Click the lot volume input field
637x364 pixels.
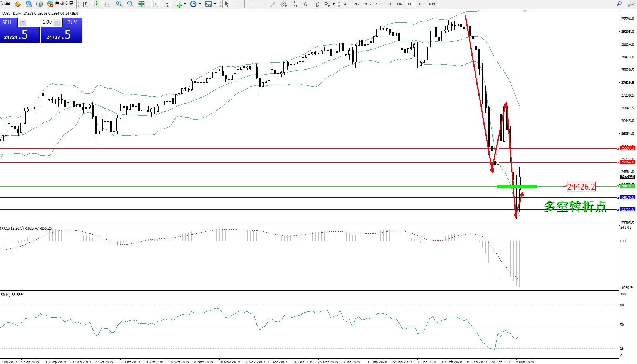coord(40,22)
